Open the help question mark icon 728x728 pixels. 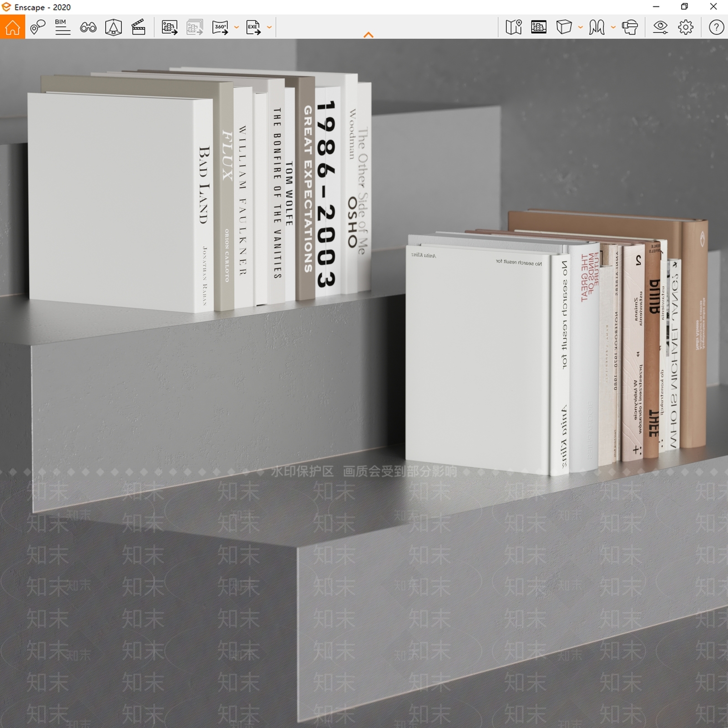pos(716,27)
